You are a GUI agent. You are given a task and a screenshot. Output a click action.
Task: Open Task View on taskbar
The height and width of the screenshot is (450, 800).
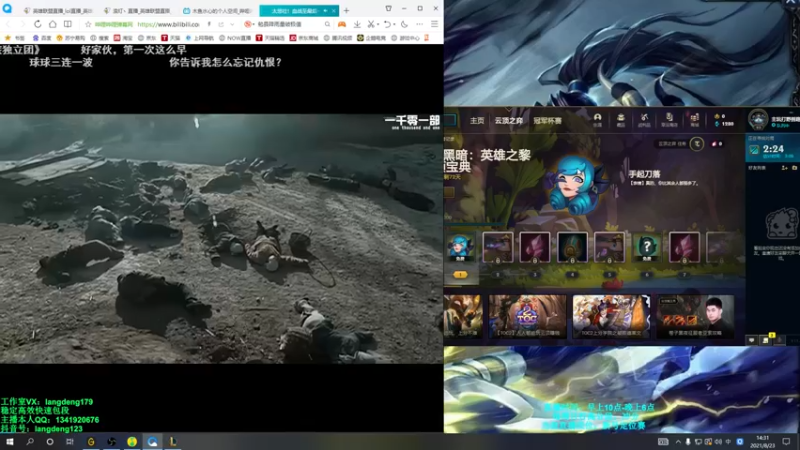[x=70, y=441]
